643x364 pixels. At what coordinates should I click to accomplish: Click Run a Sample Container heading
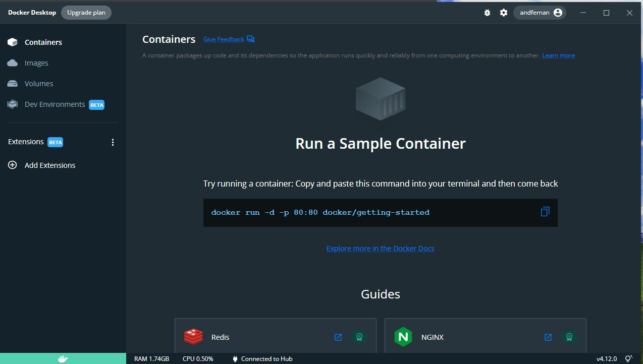(x=381, y=144)
